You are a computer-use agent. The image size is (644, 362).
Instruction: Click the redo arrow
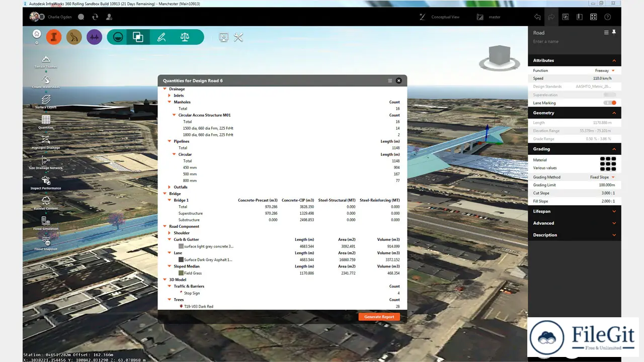click(551, 17)
